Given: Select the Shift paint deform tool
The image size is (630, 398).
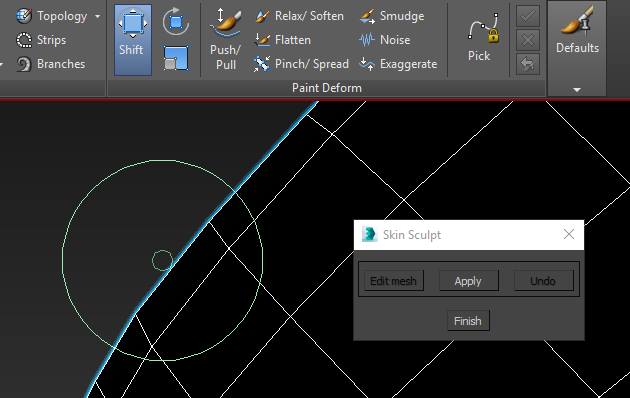Looking at the screenshot, I should (x=133, y=40).
